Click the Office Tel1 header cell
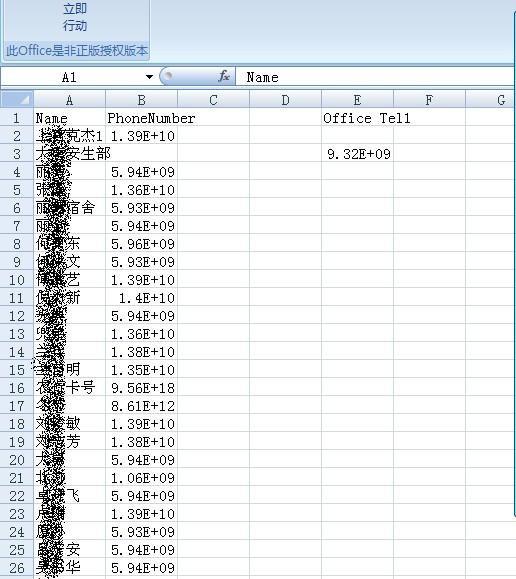Viewport: 516px width, 579px height. [x=357, y=118]
